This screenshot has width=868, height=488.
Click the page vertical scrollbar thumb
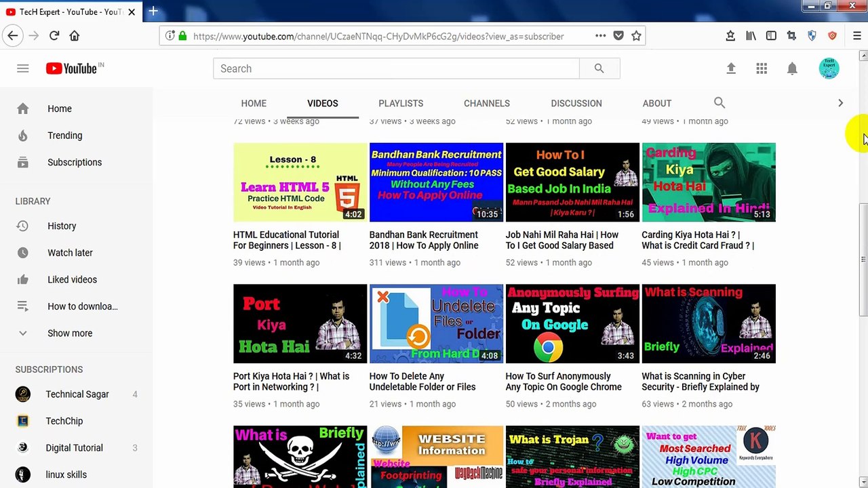click(863, 259)
